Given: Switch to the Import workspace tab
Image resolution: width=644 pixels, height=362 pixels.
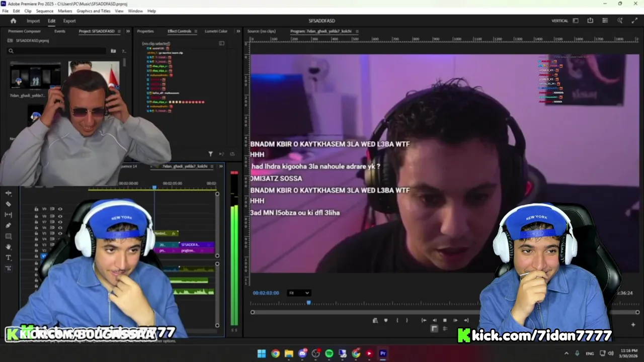Looking at the screenshot, I should 33,21.
